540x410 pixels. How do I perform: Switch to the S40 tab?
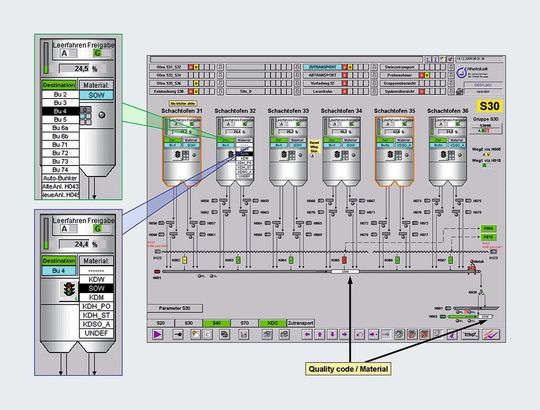click(217, 323)
